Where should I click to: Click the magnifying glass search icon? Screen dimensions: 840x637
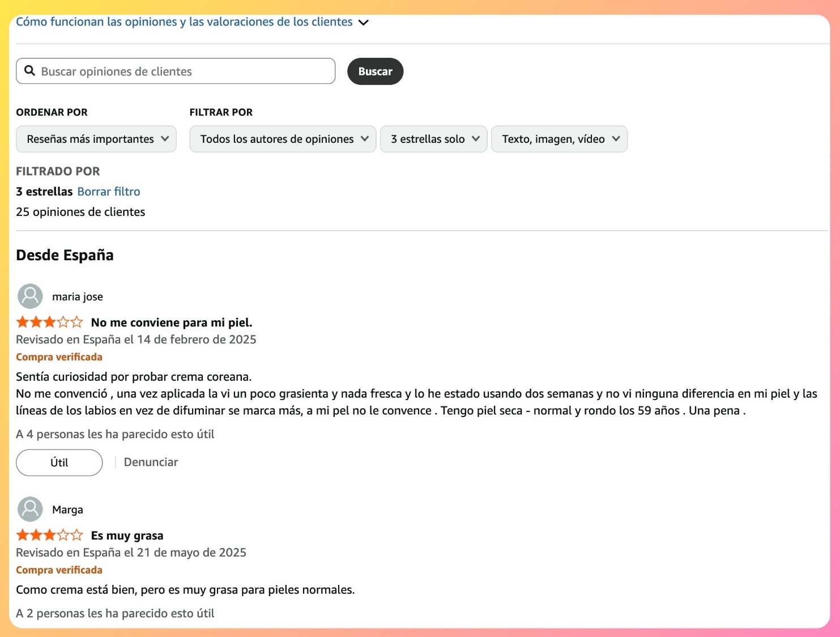pyautogui.click(x=30, y=71)
